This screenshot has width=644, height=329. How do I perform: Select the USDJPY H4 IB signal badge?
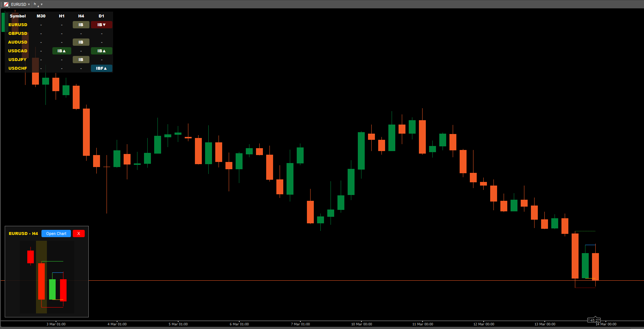81,60
